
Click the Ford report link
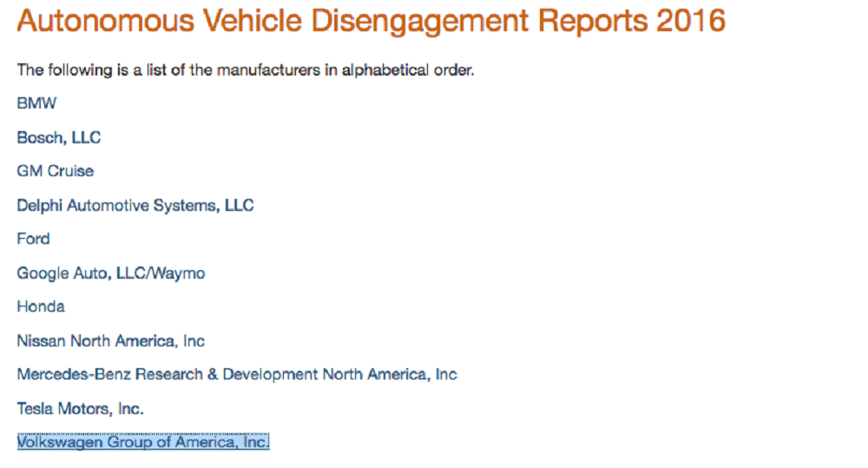pos(33,239)
